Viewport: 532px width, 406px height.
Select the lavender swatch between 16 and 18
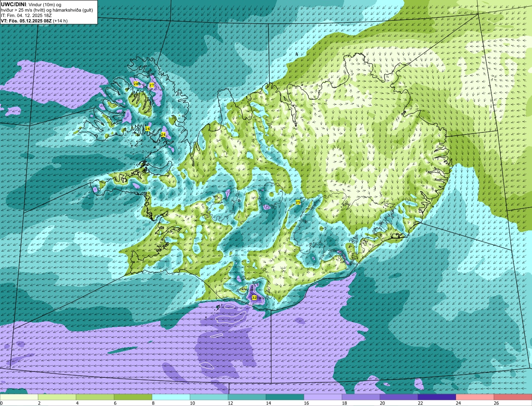[323, 397]
